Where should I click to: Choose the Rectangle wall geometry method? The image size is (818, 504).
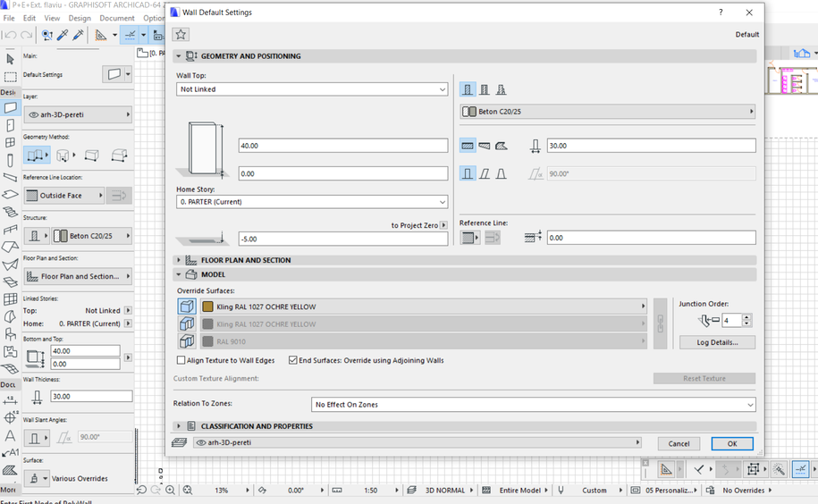coord(92,155)
